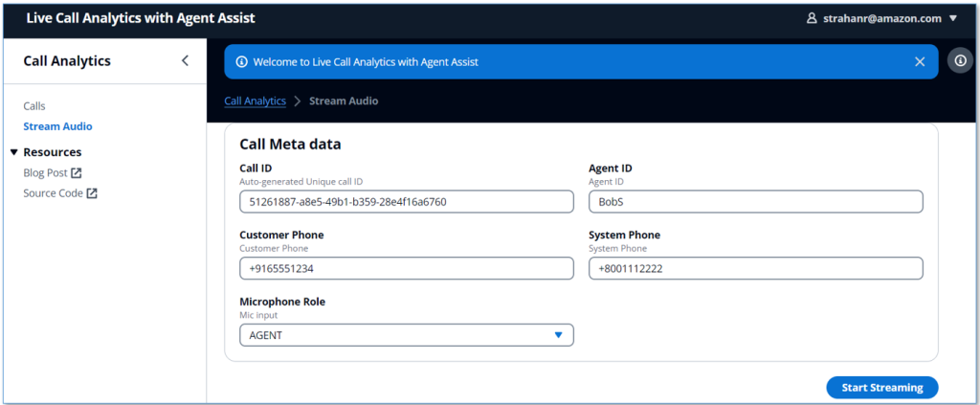Screen dimensions: 980x405
Task: Go to Calls in sidebar
Action: [x=34, y=106]
